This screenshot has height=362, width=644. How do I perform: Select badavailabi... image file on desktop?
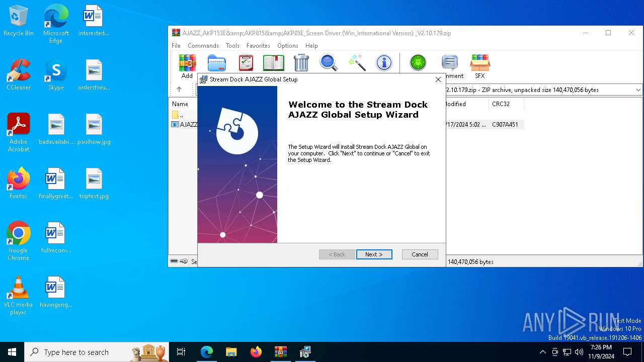coord(56,129)
